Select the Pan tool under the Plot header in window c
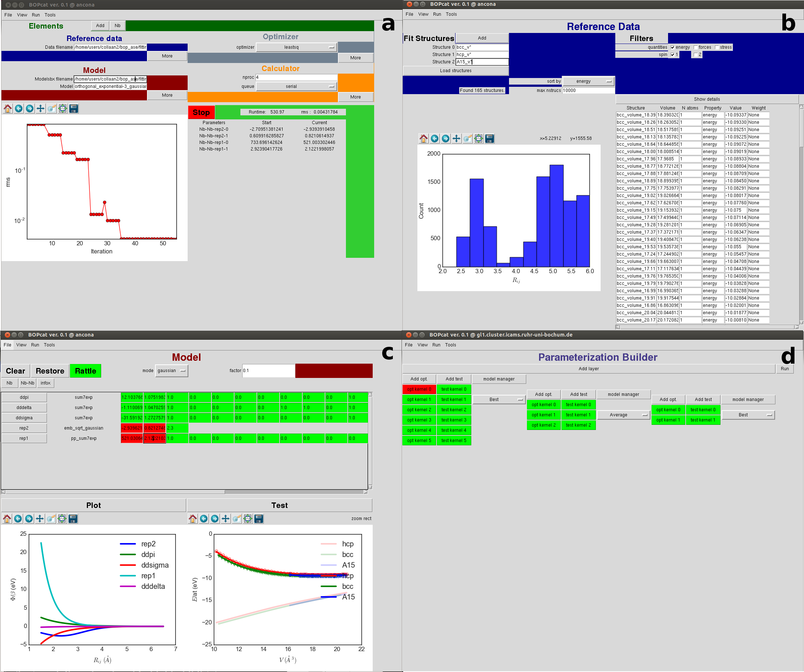Image resolution: width=804 pixels, height=672 pixels. 40,519
